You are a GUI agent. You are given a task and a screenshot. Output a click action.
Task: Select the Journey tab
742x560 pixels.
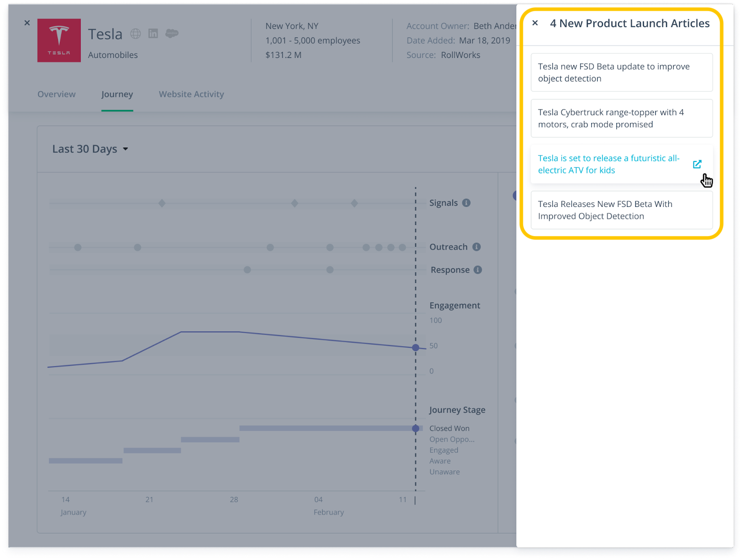tap(117, 94)
